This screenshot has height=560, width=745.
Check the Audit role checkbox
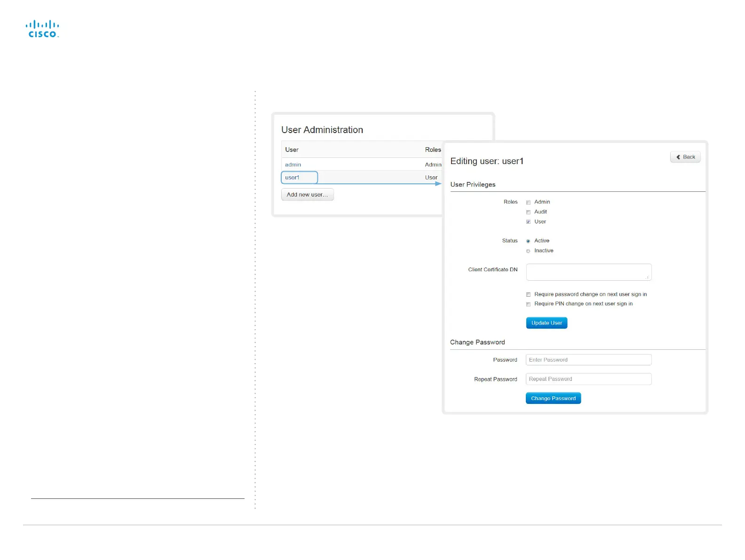(x=528, y=212)
